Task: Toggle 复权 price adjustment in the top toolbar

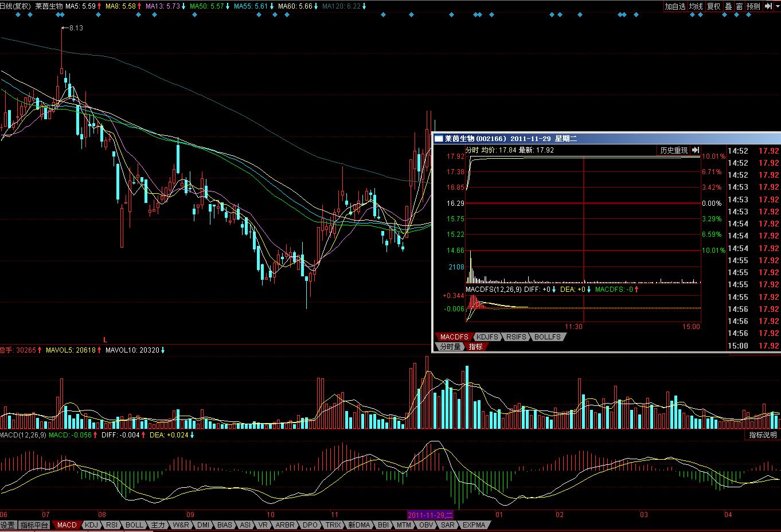Action: (713, 6)
